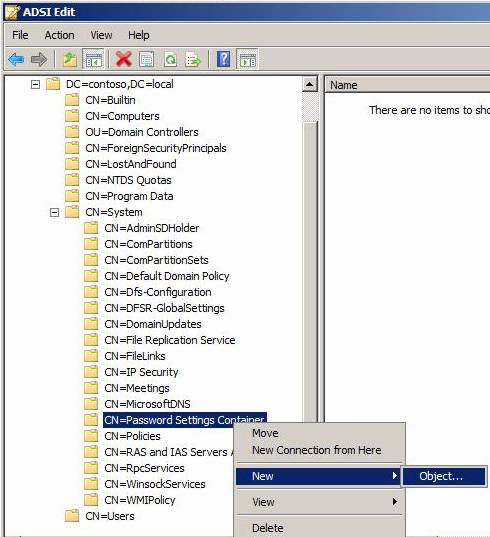Open the Action menu

(x=60, y=35)
